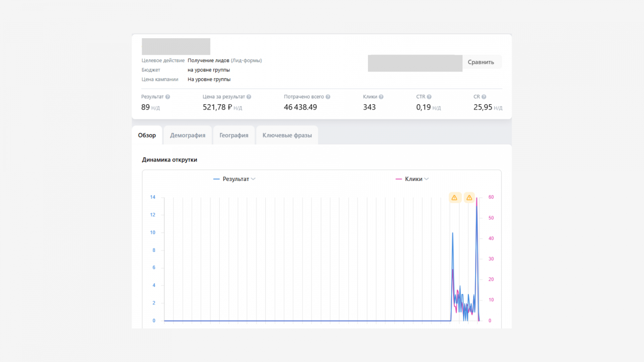Open the first warning triangle on the chart
644x362 pixels.
[x=454, y=197]
